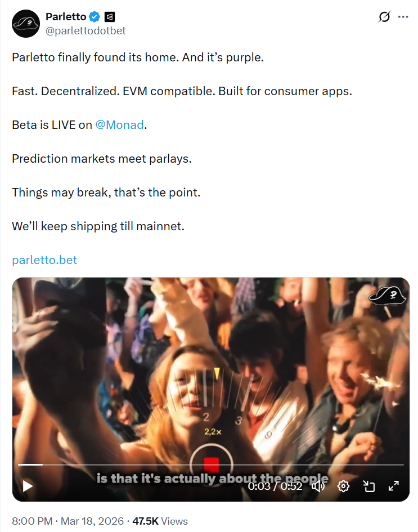View the 47.5K Views analytics
The width and height of the screenshot is (418, 532).
(x=160, y=521)
